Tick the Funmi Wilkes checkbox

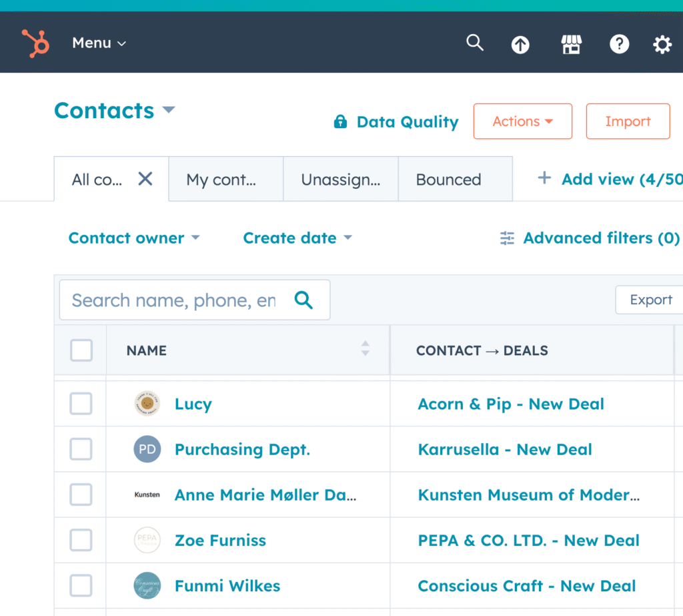81,585
